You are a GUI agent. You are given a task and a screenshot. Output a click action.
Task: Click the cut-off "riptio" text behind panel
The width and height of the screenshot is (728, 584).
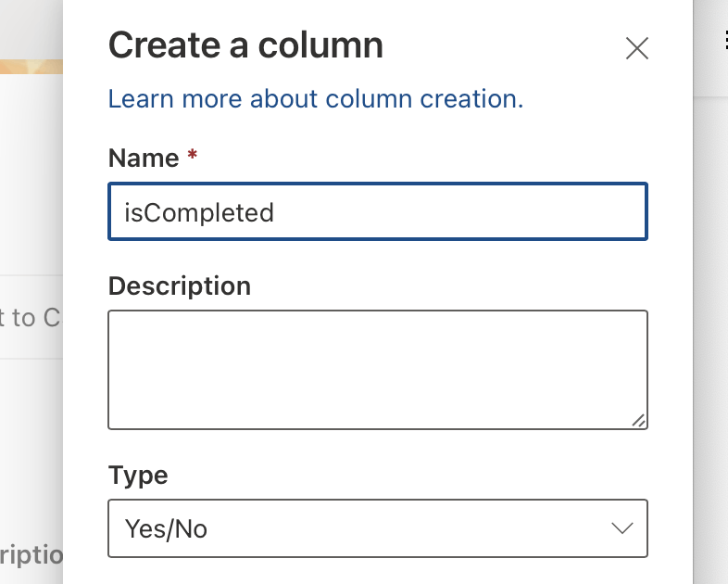[31, 556]
